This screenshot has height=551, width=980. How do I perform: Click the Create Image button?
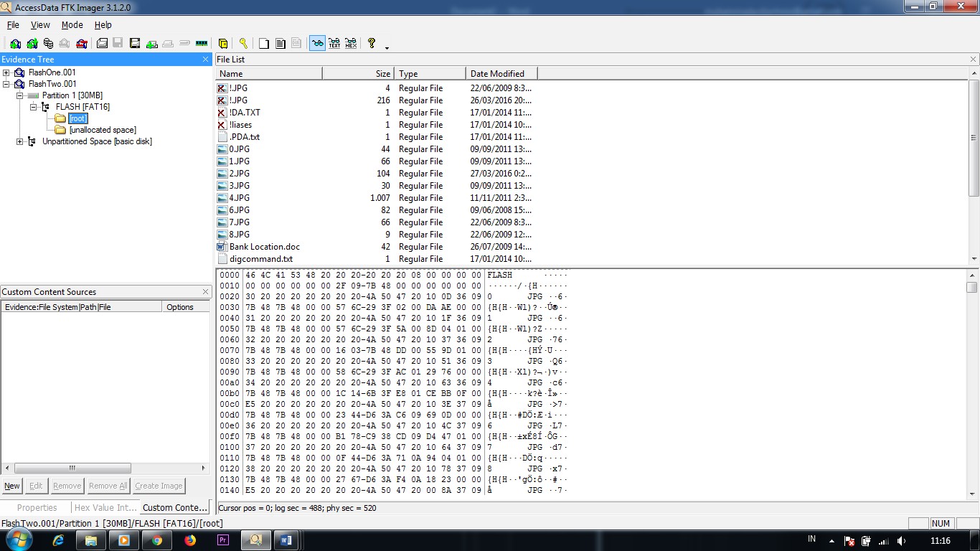(x=159, y=486)
